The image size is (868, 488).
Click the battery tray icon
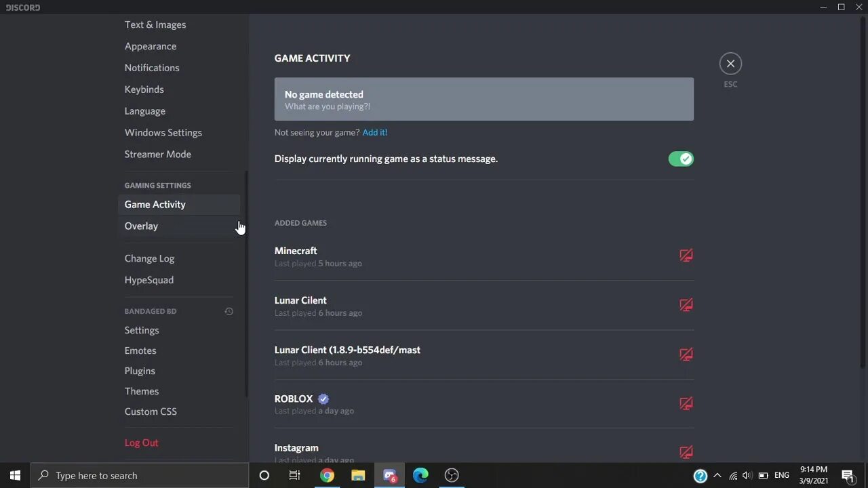pyautogui.click(x=763, y=476)
